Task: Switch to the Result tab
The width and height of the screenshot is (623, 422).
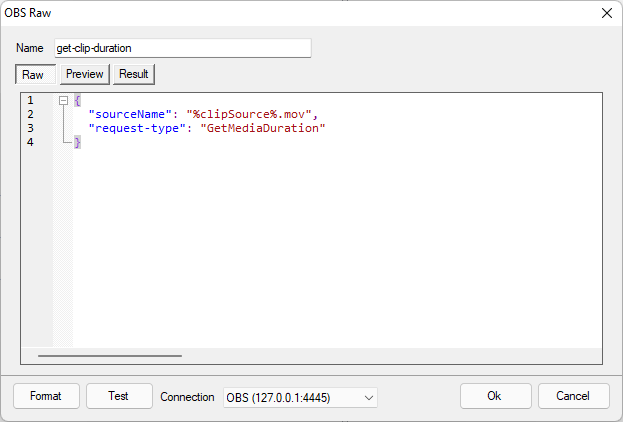Action: [x=133, y=74]
